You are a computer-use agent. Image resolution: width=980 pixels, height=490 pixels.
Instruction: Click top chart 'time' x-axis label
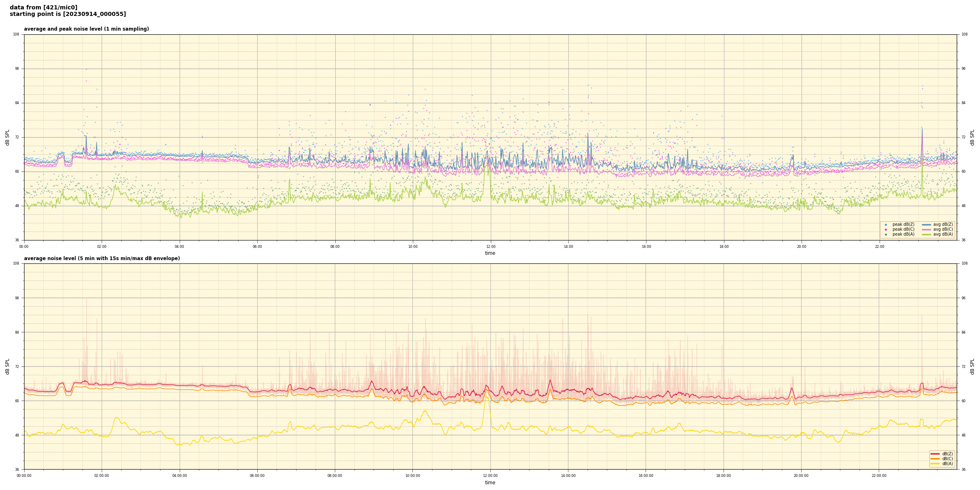click(x=490, y=253)
